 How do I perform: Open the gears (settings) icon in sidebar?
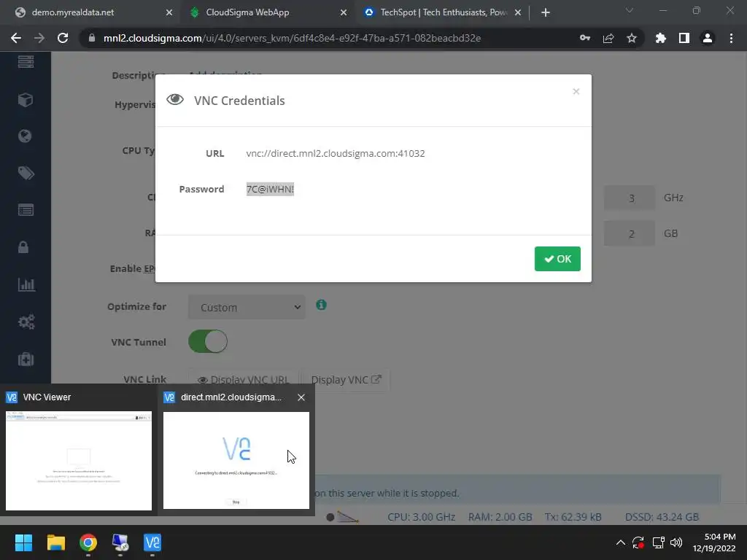(26, 322)
